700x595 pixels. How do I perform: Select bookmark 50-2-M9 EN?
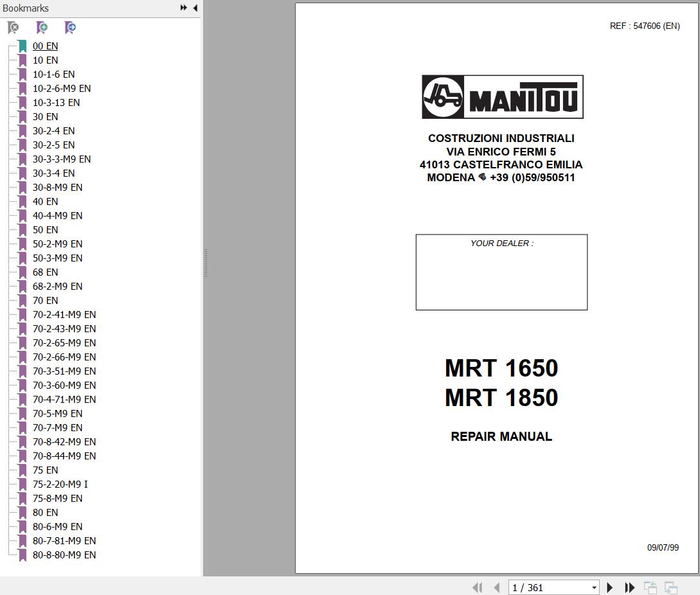(x=58, y=244)
